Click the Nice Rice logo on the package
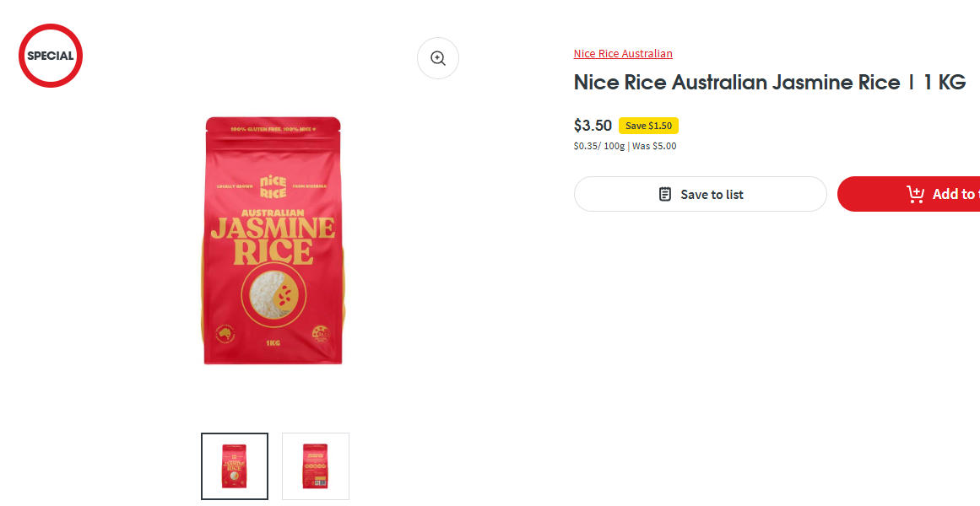980x506 pixels. tap(273, 186)
